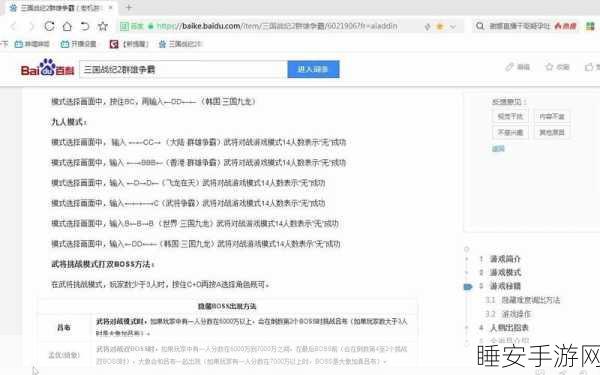600x375 pixels.
Task: Click the magnifier icon in the browser search box
Action: [x=480, y=26]
